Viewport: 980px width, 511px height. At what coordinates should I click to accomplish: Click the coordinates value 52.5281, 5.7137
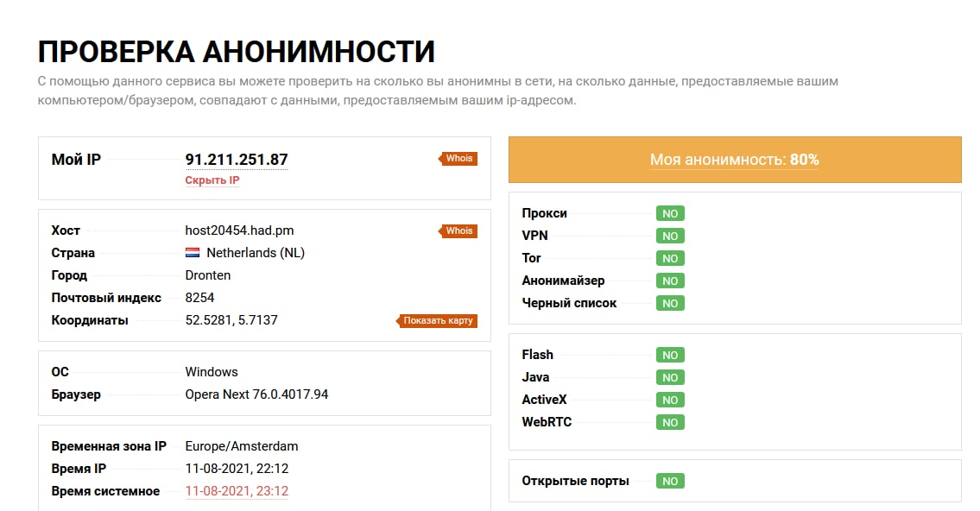point(231,320)
